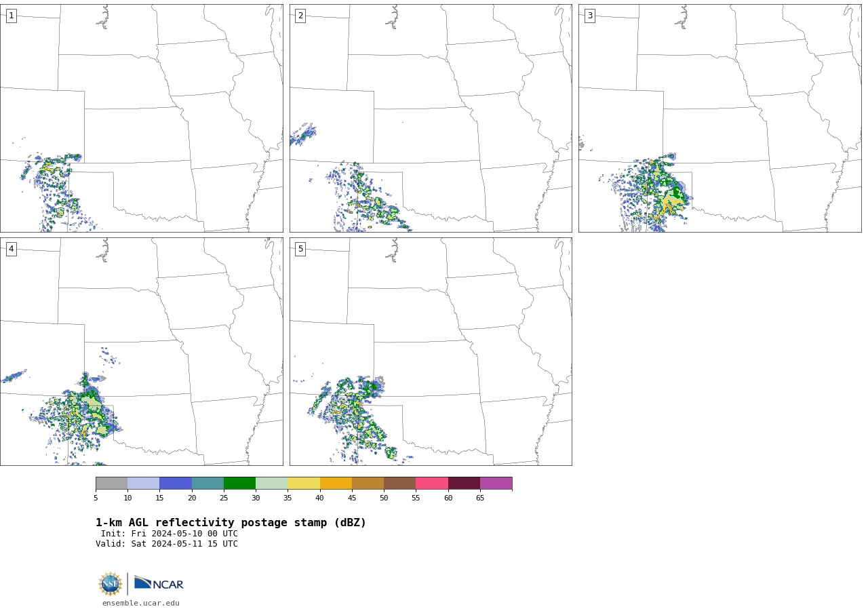Click the ensemble.ucar.edu text
The width and height of the screenshot is (868, 611).
tap(141, 603)
